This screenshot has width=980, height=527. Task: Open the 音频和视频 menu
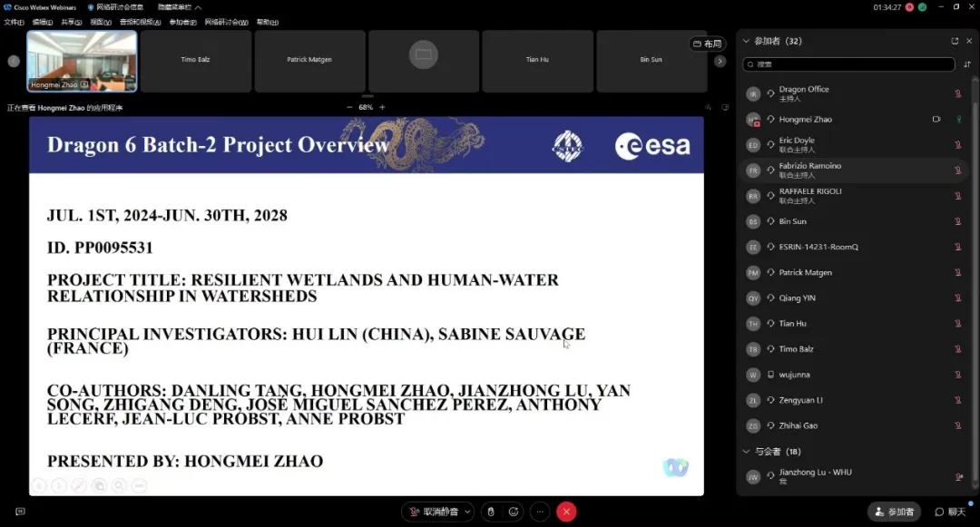pos(139,22)
